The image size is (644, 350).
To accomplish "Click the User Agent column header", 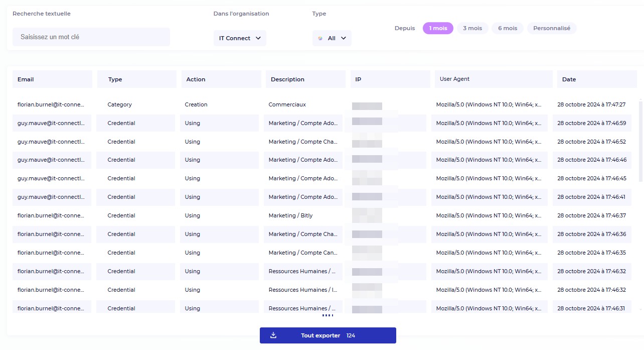I will tap(494, 79).
